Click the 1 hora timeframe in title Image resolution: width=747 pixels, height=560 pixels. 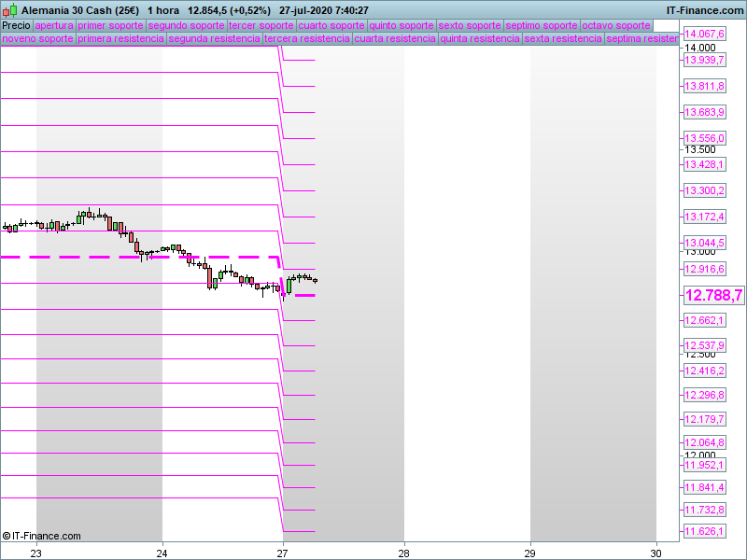click(163, 9)
